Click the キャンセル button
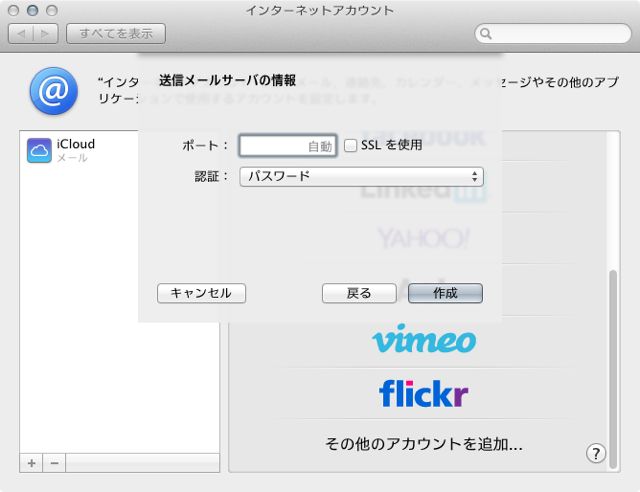This screenshot has width=640, height=492. 201,293
